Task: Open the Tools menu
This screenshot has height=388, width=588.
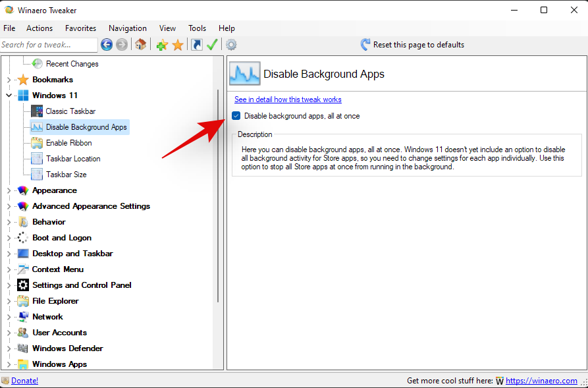Action: pos(198,28)
